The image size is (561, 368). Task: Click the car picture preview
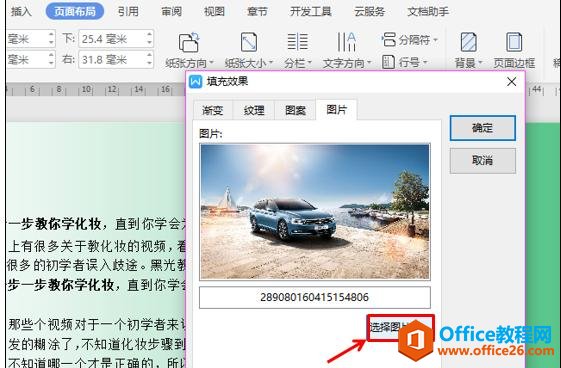click(x=315, y=211)
